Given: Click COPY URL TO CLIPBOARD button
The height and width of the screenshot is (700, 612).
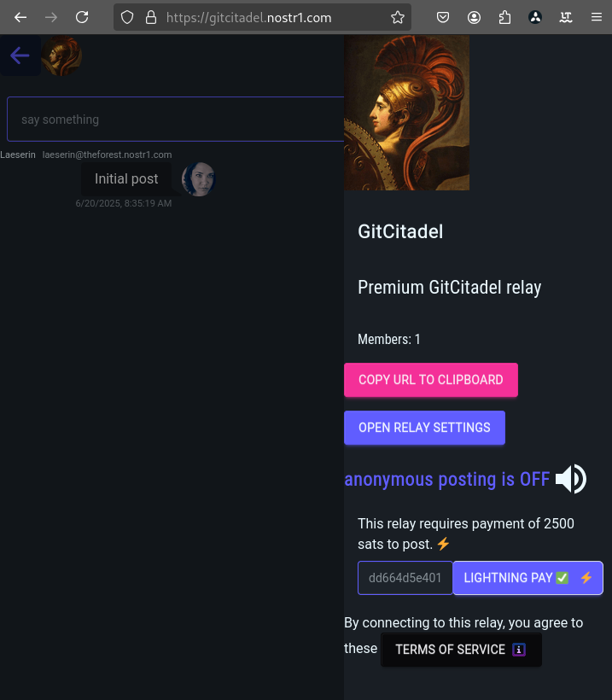Looking at the screenshot, I should tap(431, 380).
